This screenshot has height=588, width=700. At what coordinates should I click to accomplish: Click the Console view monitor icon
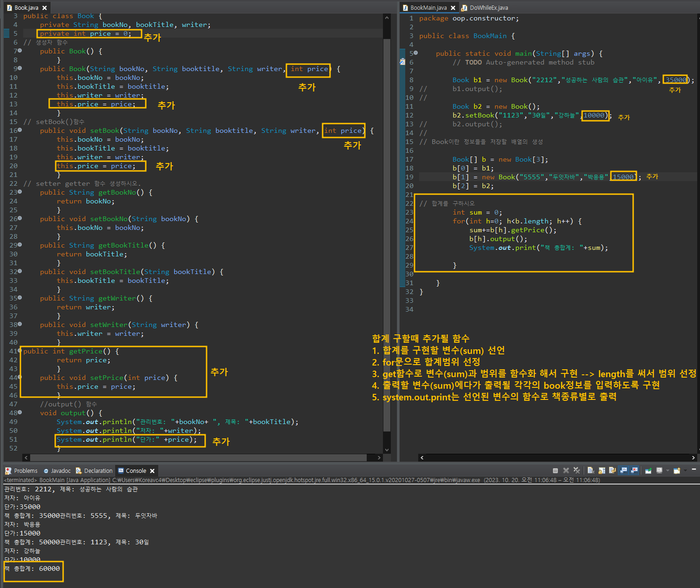click(121, 470)
